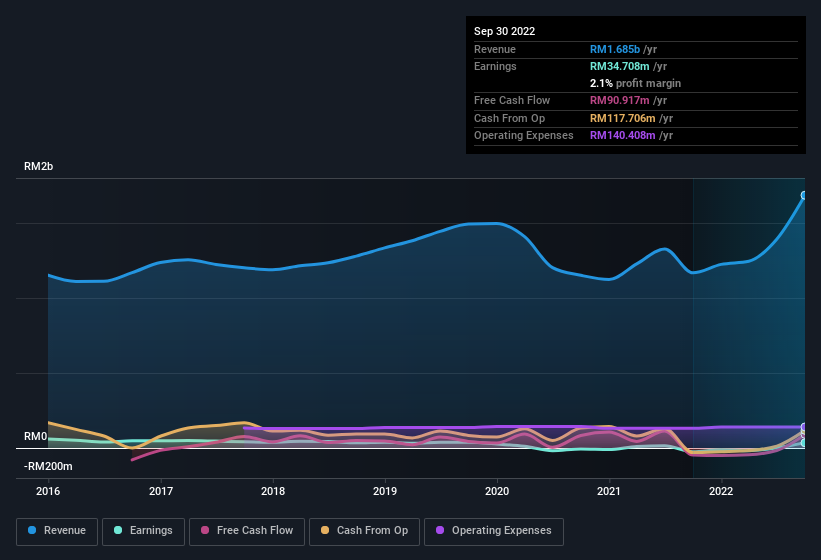Viewport: 821px width, 560px height.
Task: Click the RM1.685b revenue value in tooltip
Action: pyautogui.click(x=615, y=49)
